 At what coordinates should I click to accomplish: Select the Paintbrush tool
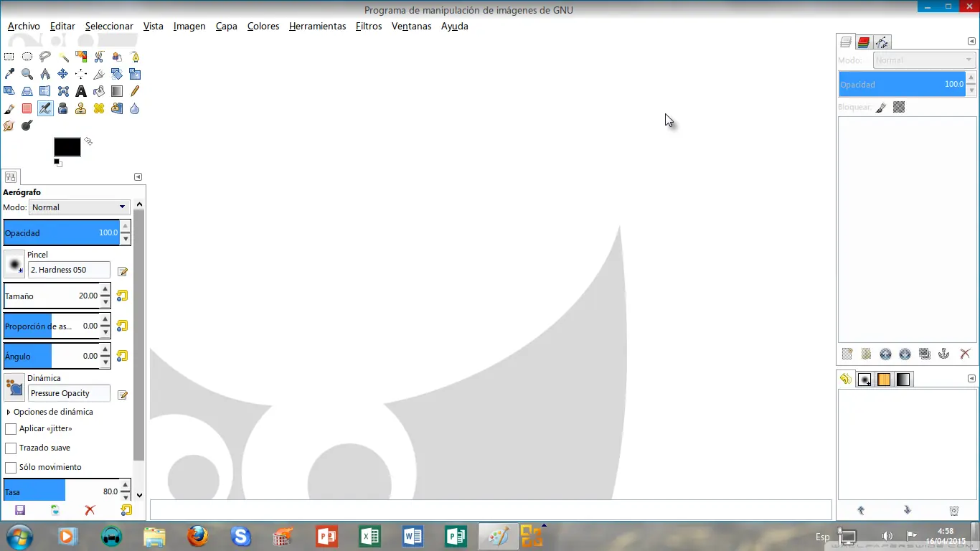coord(9,108)
